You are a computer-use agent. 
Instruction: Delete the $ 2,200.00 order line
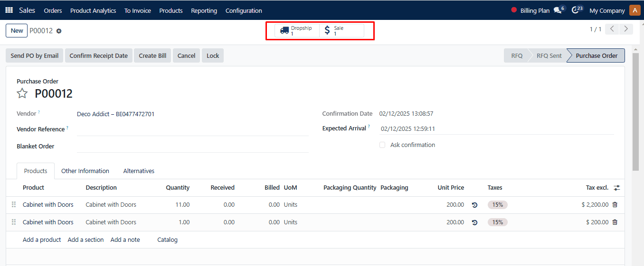click(x=615, y=205)
